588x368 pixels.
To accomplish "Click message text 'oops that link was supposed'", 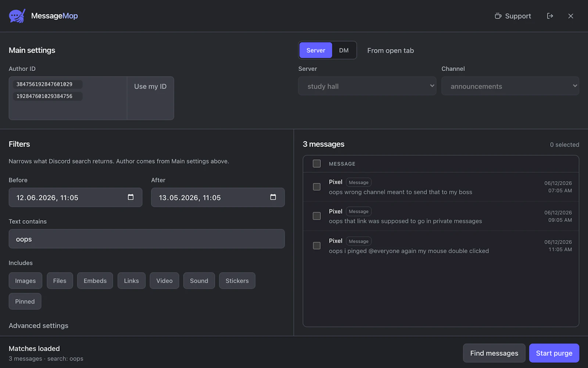I will click(405, 221).
